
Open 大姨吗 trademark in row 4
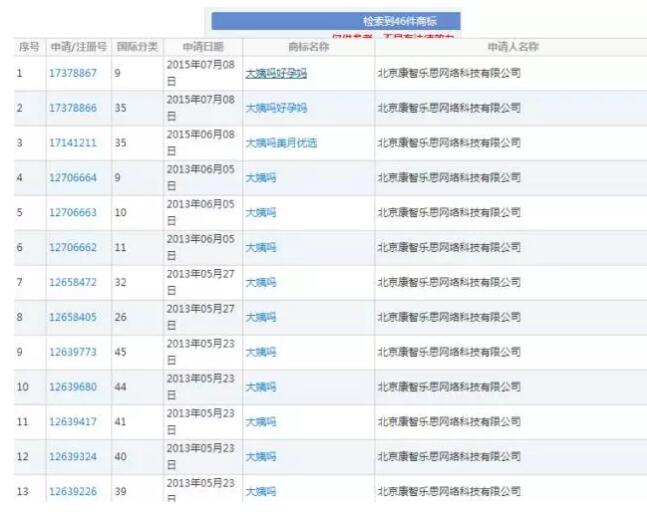(x=261, y=178)
